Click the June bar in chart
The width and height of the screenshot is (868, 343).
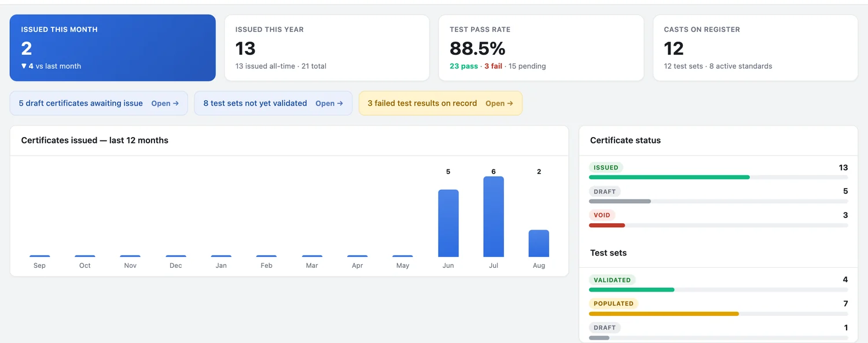point(448,223)
